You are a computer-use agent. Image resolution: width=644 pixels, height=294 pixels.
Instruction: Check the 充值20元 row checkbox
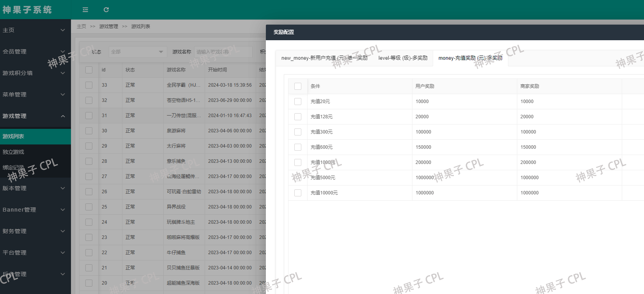pos(298,102)
